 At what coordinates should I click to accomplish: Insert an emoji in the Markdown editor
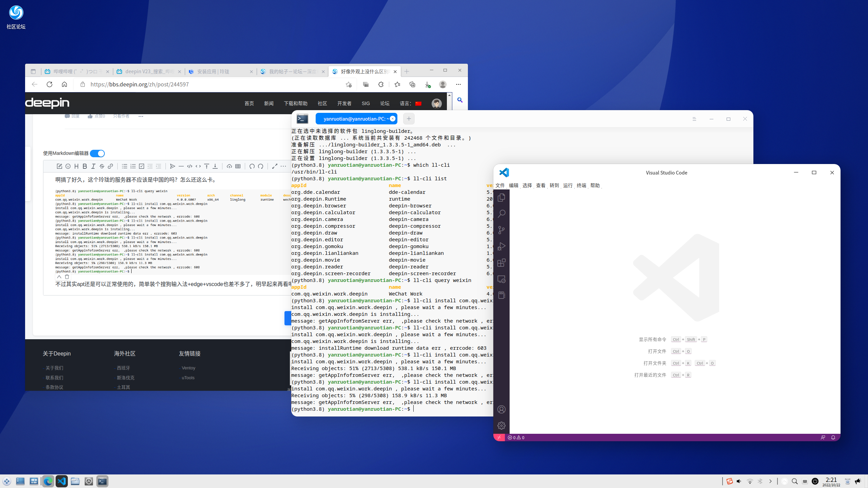point(68,166)
